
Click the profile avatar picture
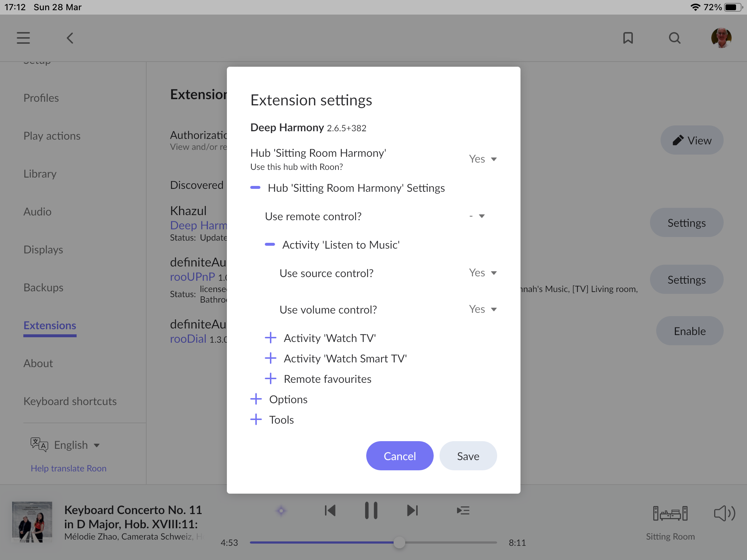point(722,37)
